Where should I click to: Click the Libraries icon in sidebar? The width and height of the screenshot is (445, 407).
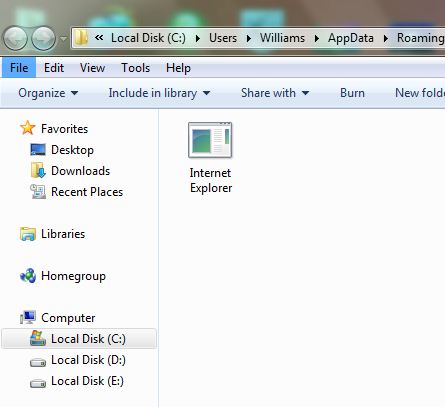[28, 234]
